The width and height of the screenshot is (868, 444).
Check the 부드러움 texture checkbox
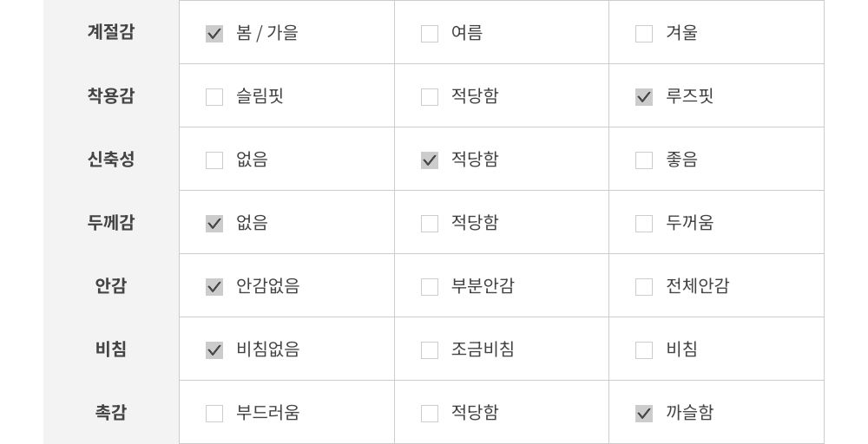214,414
